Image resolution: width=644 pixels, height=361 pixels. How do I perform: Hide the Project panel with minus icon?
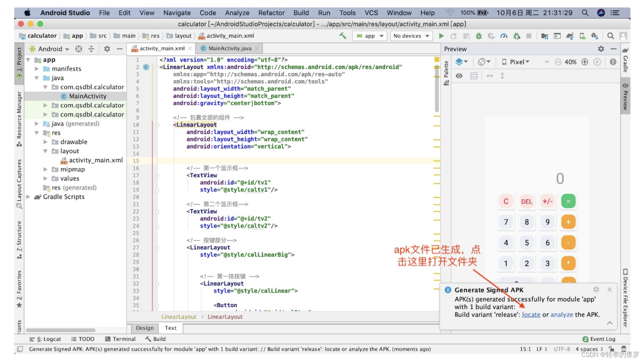point(120,49)
